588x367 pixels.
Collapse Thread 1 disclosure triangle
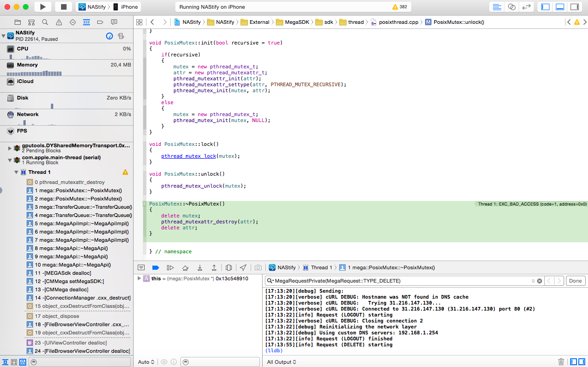(x=16, y=172)
